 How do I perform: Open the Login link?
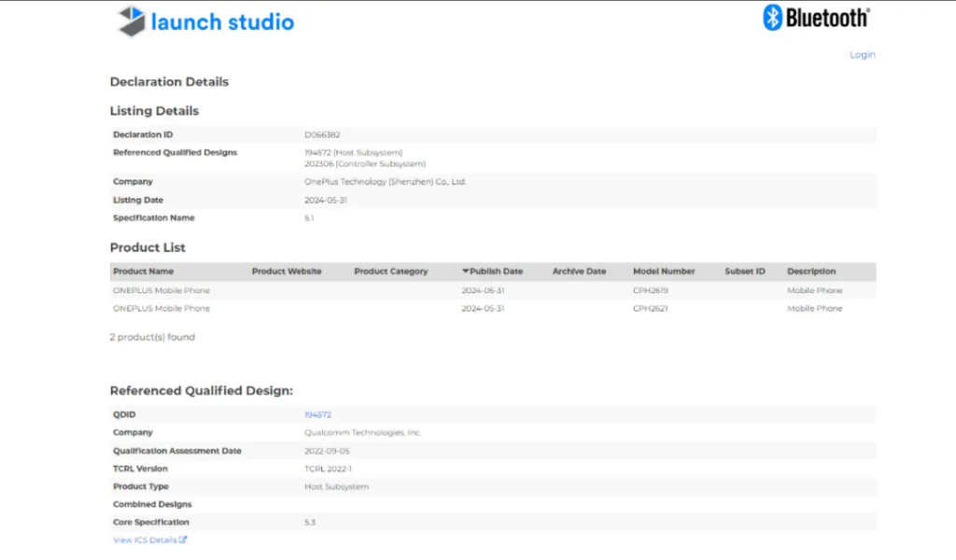point(862,55)
